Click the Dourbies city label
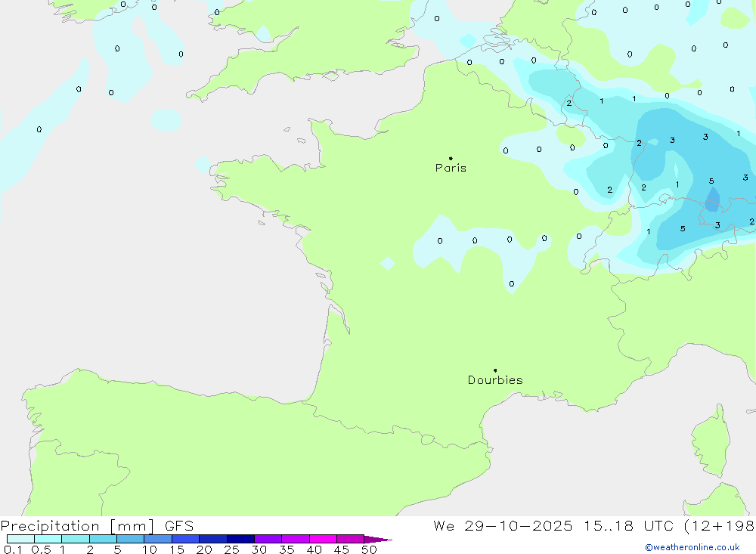Image resolution: width=756 pixels, height=554 pixels. pos(495,380)
